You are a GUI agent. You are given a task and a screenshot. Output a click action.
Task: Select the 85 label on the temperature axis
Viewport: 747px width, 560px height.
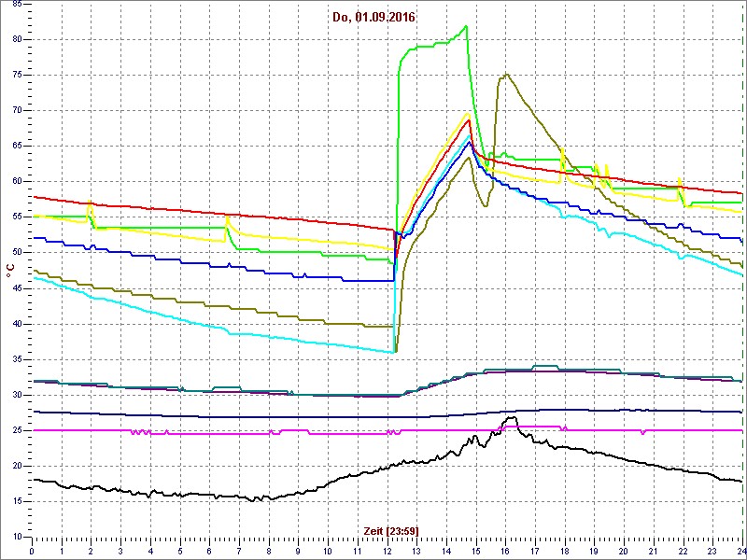17,4
